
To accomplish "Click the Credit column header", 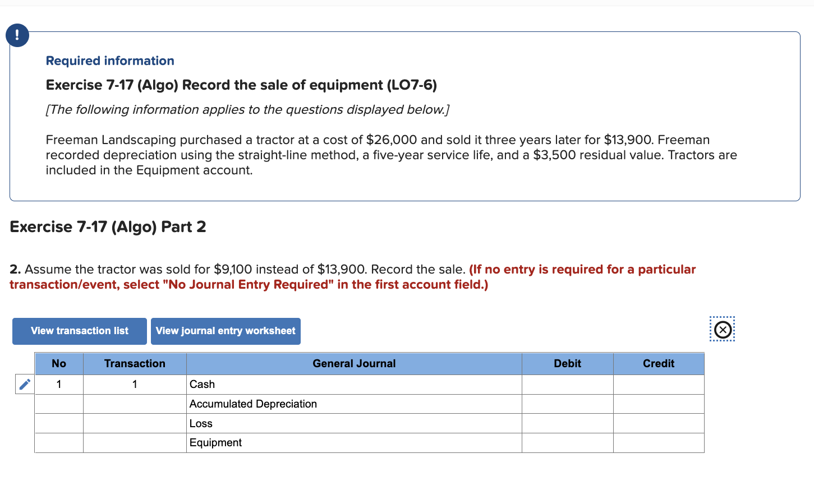I will pos(659,363).
